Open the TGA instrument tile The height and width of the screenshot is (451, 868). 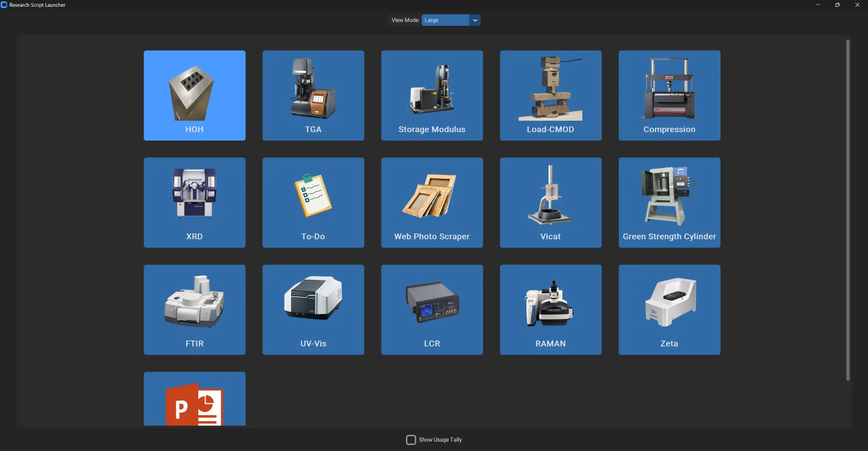point(313,95)
